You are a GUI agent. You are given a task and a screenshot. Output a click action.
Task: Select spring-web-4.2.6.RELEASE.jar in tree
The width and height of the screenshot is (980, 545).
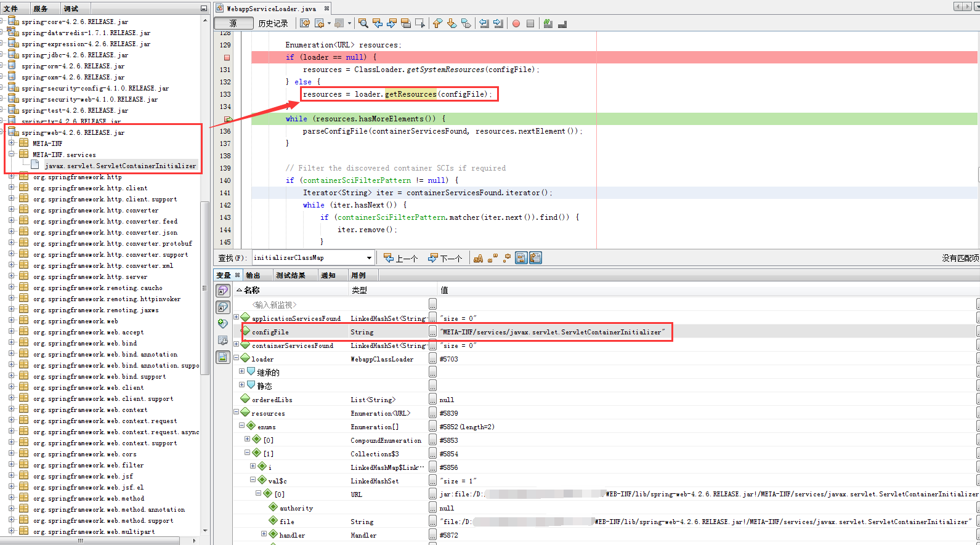coord(73,132)
